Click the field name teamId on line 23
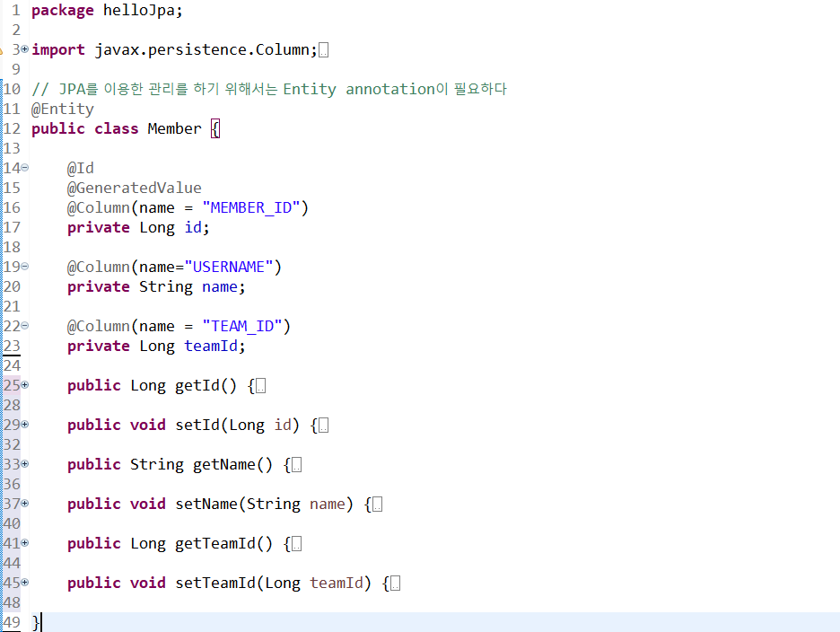Viewport: 840px width, 632px height. tap(211, 346)
